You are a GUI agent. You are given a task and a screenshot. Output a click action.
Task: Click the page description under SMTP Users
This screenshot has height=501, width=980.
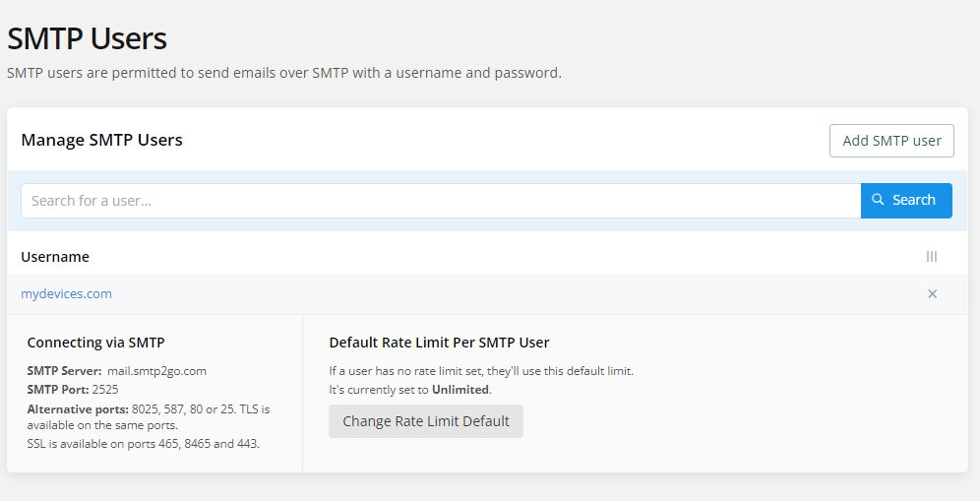click(x=284, y=73)
